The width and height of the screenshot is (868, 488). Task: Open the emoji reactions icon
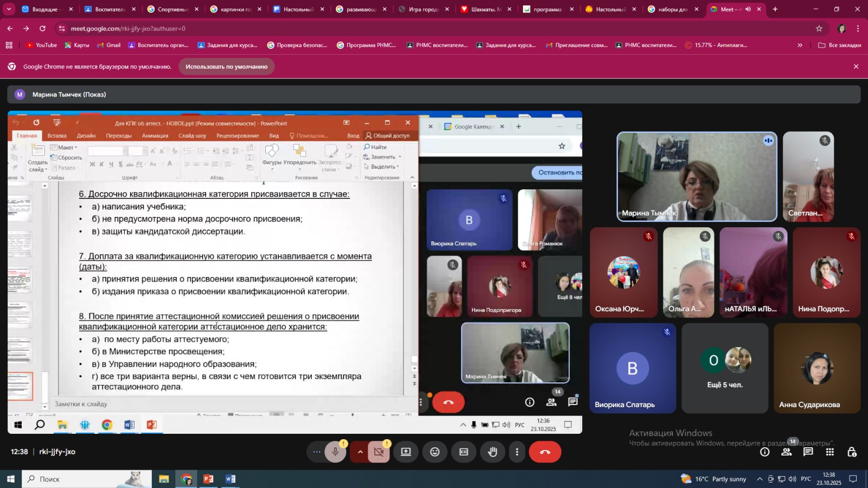[x=435, y=452]
